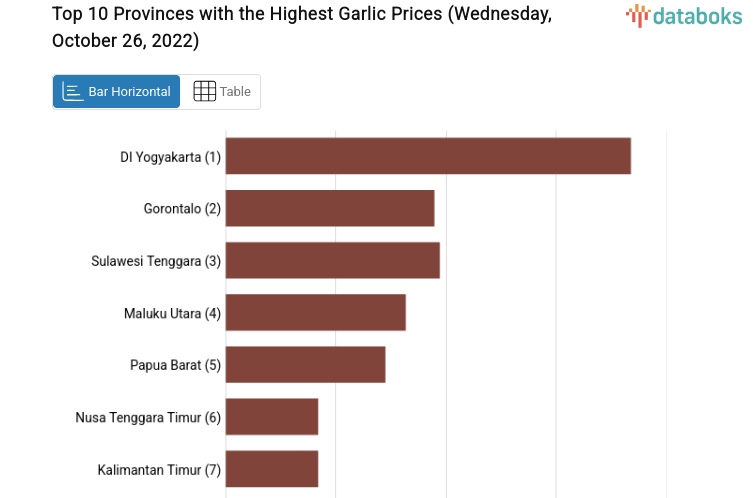
Task: Click the Nusa Tenggara Timur (6) label
Action: point(148,417)
